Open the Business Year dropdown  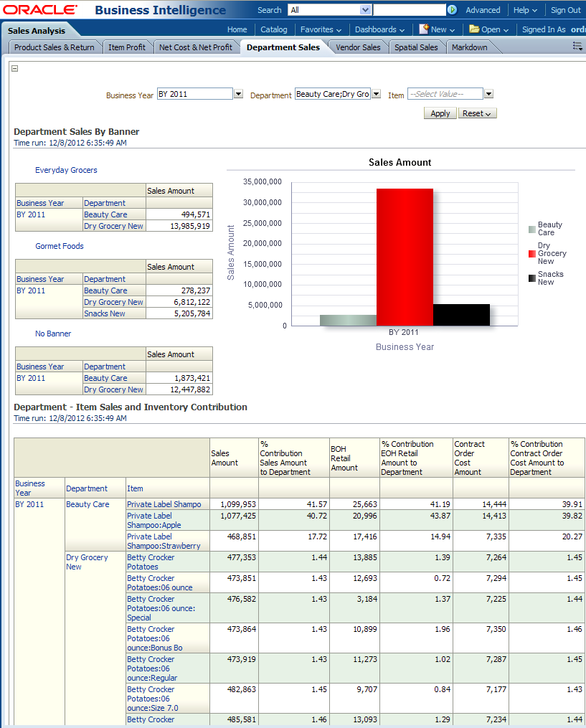pyautogui.click(x=238, y=94)
